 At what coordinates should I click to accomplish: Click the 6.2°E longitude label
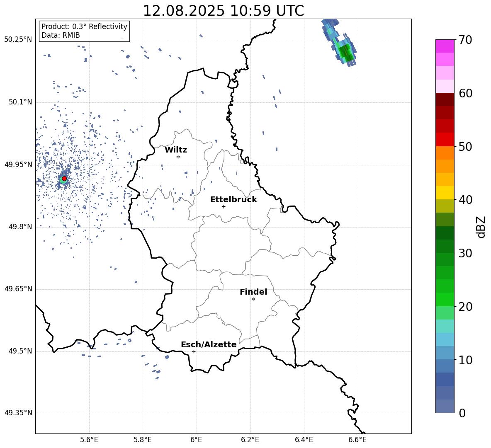tap(250, 440)
